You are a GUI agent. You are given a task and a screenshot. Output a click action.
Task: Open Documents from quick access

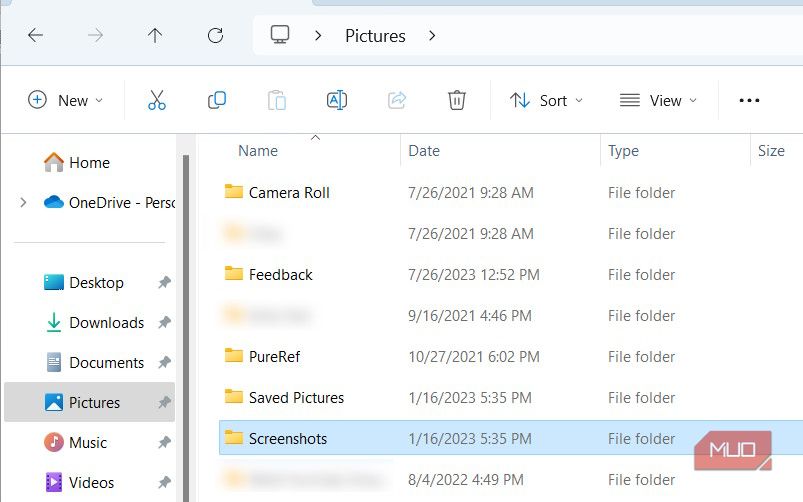(95, 362)
